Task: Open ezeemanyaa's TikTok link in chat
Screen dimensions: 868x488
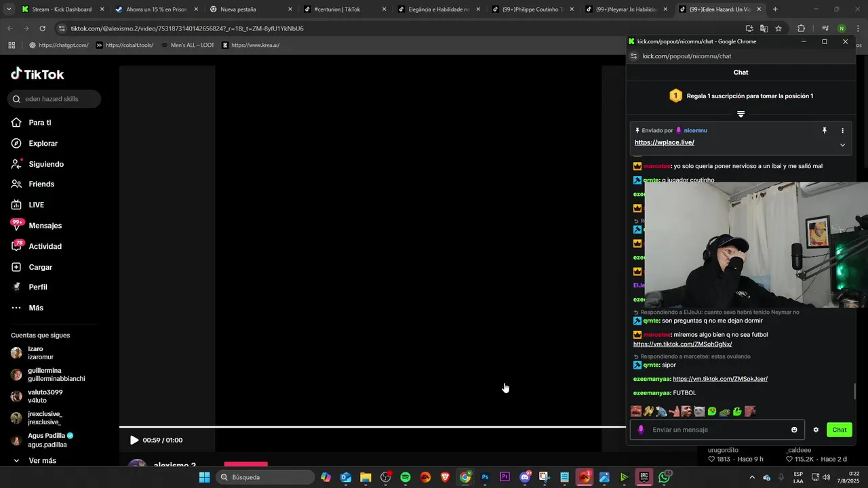Action: click(720, 379)
